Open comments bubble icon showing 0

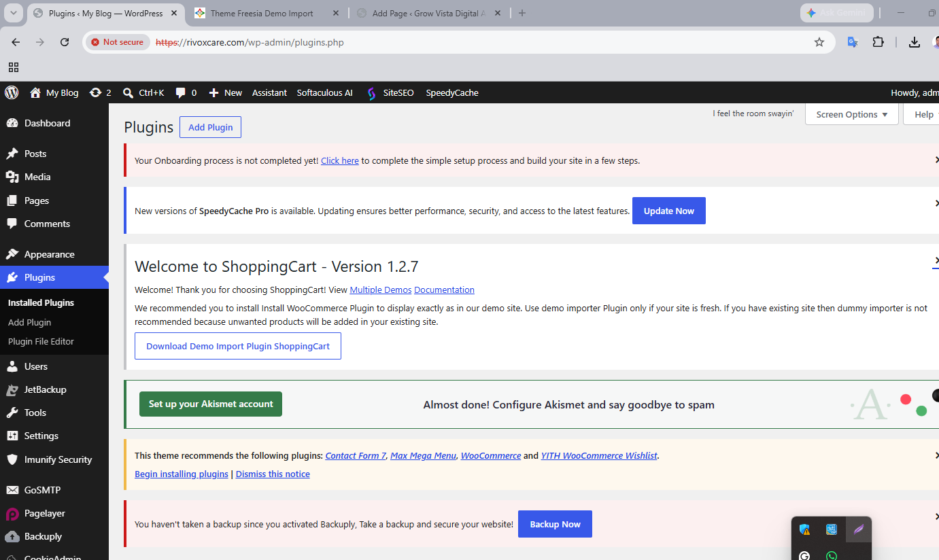coord(180,93)
